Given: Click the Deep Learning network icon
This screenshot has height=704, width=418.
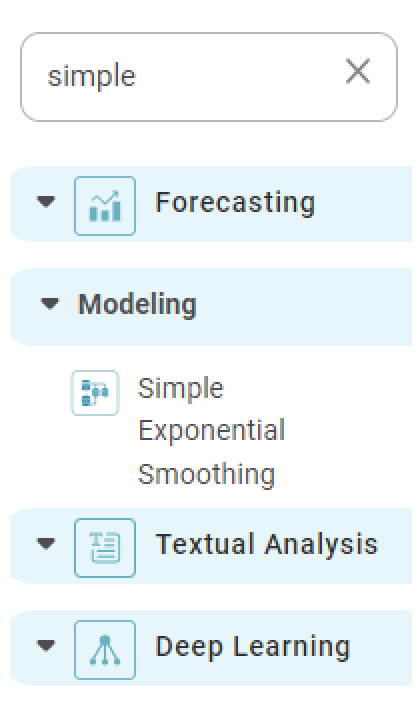Looking at the screenshot, I should tap(105, 650).
